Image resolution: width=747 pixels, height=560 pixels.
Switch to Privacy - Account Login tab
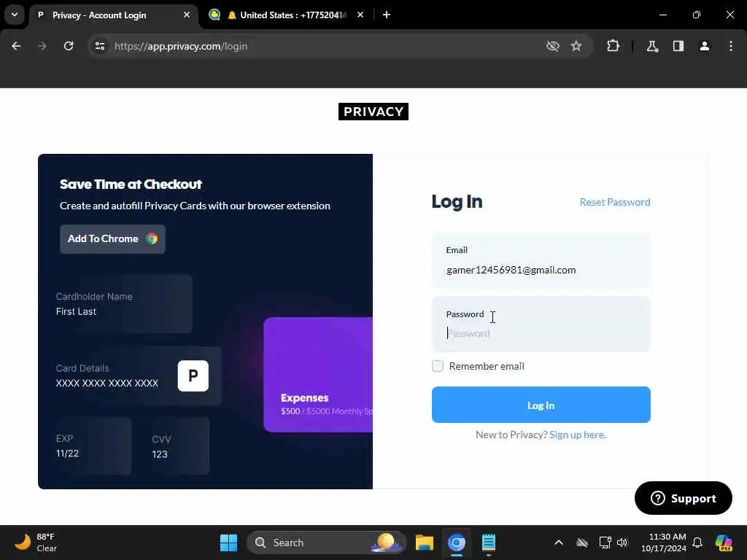pos(115,15)
